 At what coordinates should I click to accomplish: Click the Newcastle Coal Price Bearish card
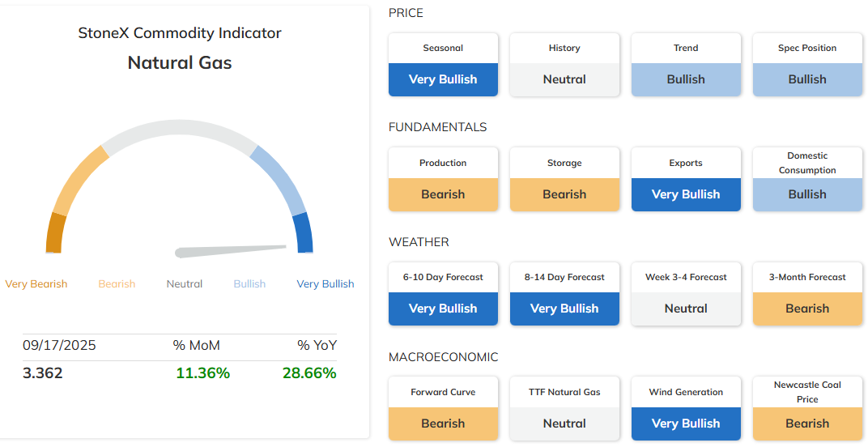click(x=807, y=408)
